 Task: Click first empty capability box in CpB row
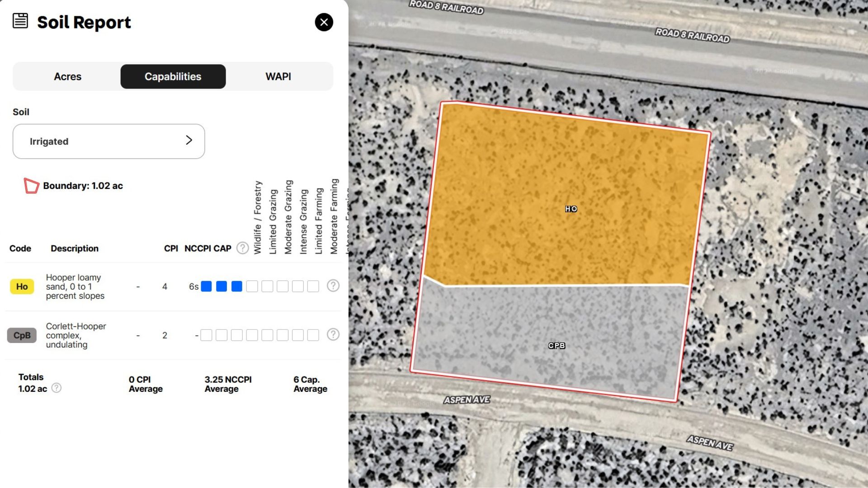(206, 335)
